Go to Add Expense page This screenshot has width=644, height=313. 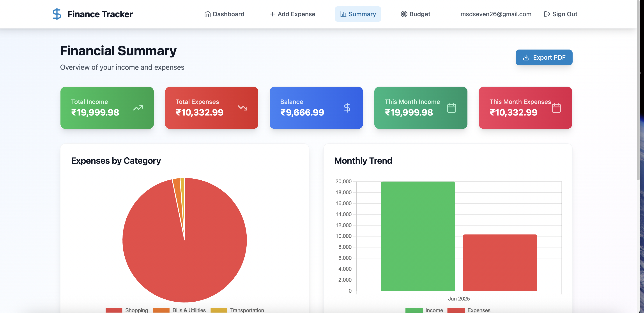[292, 14]
